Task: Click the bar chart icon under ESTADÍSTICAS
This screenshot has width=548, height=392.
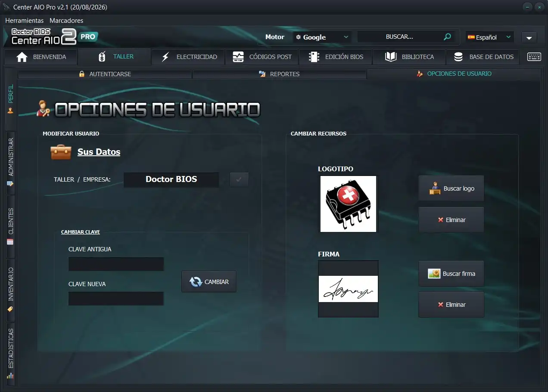Action: click(10, 375)
